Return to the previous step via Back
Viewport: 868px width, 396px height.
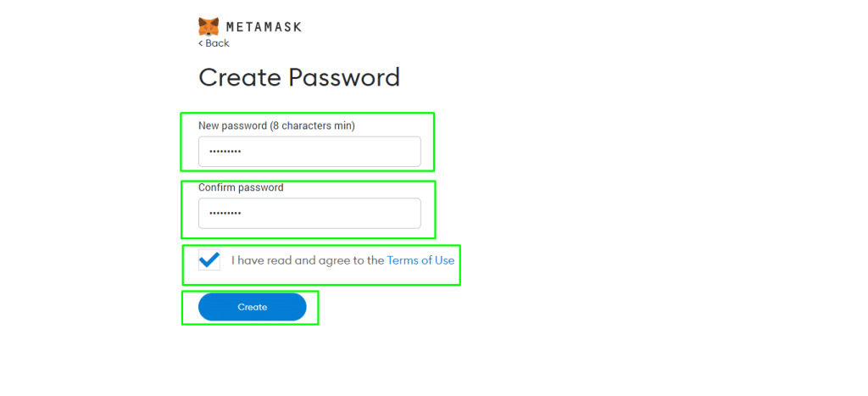click(x=214, y=43)
